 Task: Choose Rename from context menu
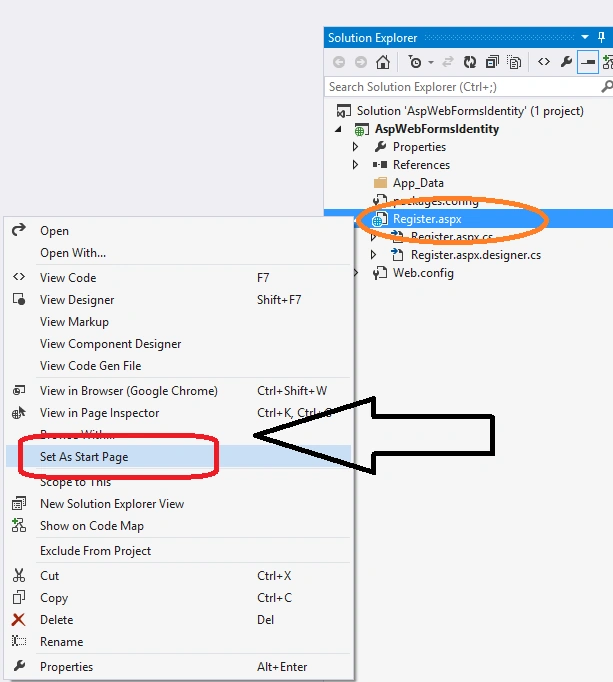[178, 642]
